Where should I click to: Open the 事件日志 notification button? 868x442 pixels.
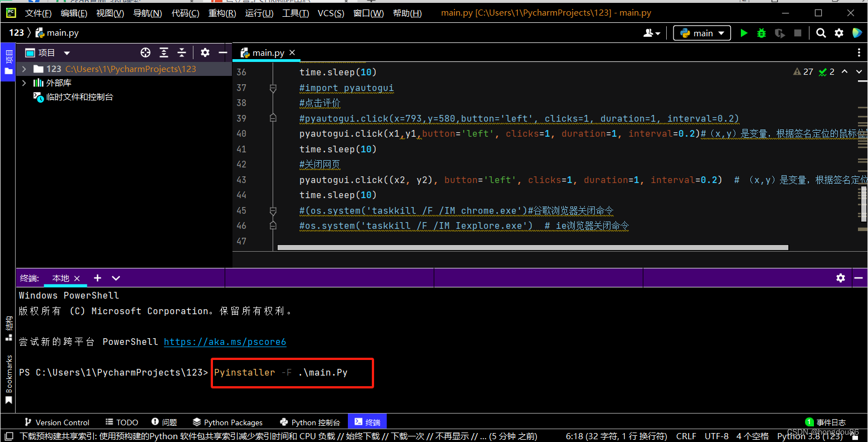tap(825, 422)
